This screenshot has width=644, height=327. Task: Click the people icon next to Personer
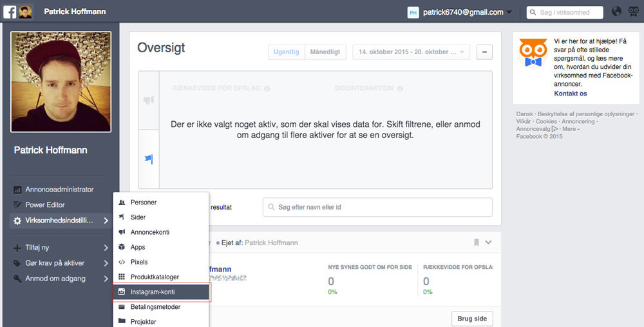122,203
